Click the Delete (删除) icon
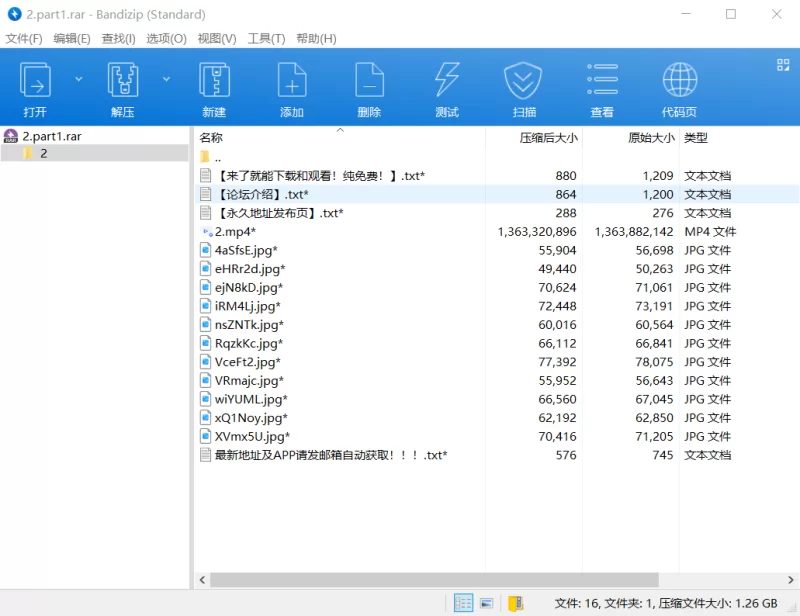 coord(369,80)
